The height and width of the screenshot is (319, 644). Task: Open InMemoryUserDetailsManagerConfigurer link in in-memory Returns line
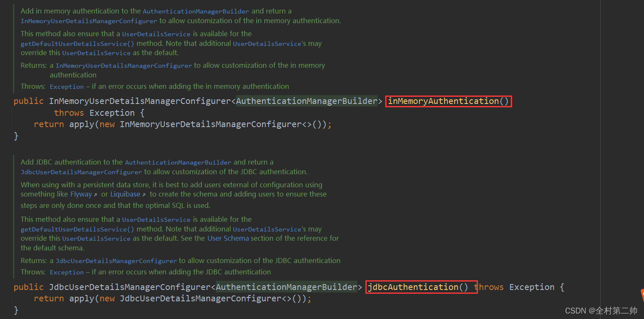pos(124,66)
